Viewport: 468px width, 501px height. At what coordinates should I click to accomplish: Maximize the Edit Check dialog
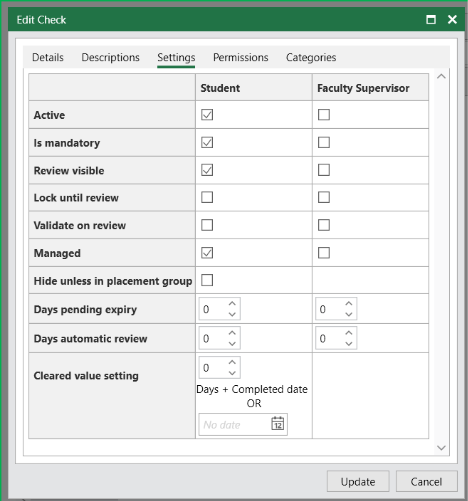coord(431,20)
